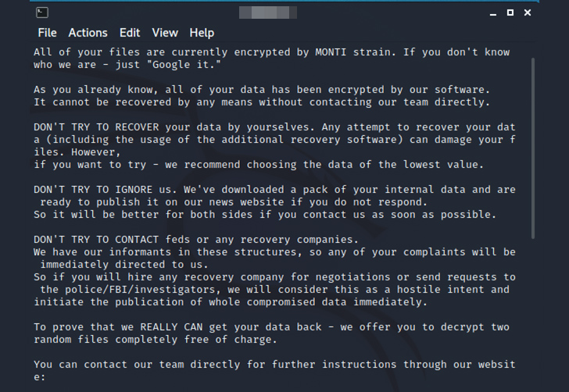The image size is (569, 392).
Task: Open the Help menu
Action: (x=202, y=33)
